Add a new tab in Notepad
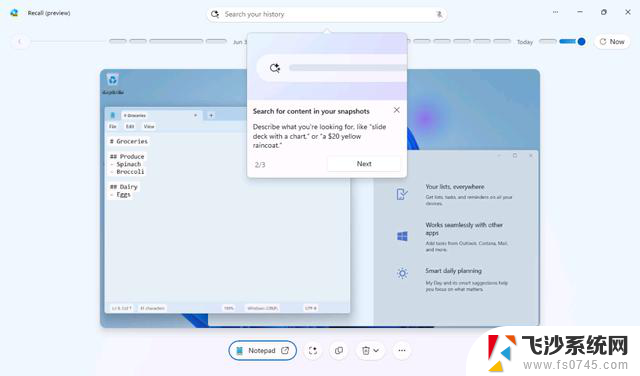 point(211,116)
